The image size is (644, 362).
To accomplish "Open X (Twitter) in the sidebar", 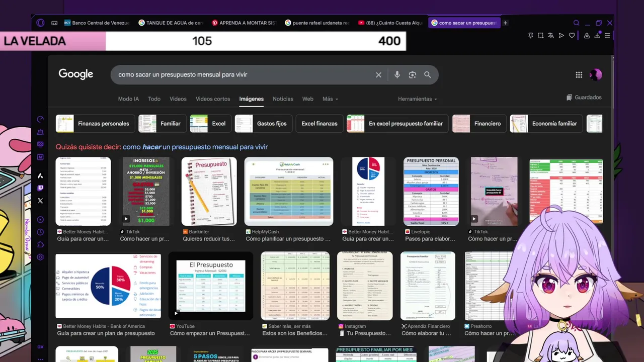I will pos(40,201).
